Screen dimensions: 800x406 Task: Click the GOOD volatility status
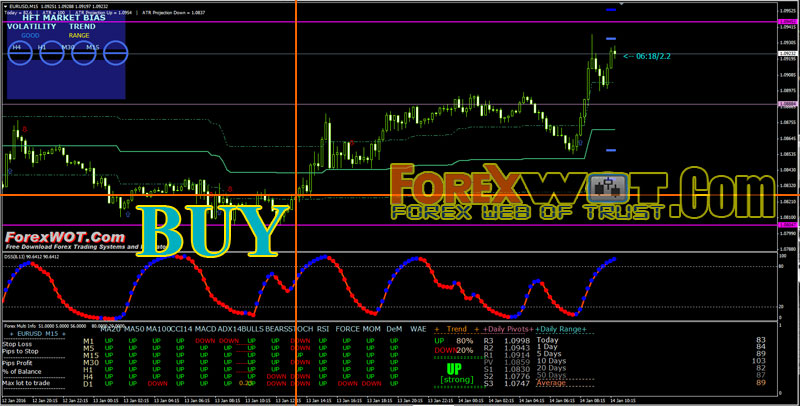click(x=31, y=36)
